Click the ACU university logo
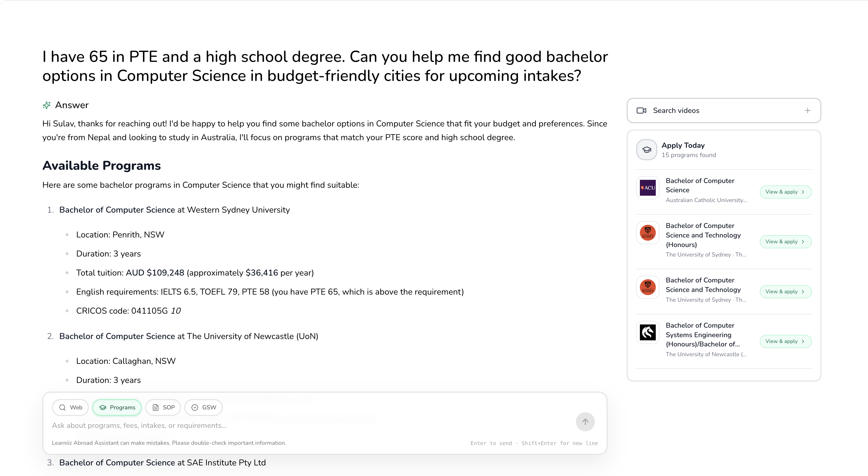 (648, 188)
